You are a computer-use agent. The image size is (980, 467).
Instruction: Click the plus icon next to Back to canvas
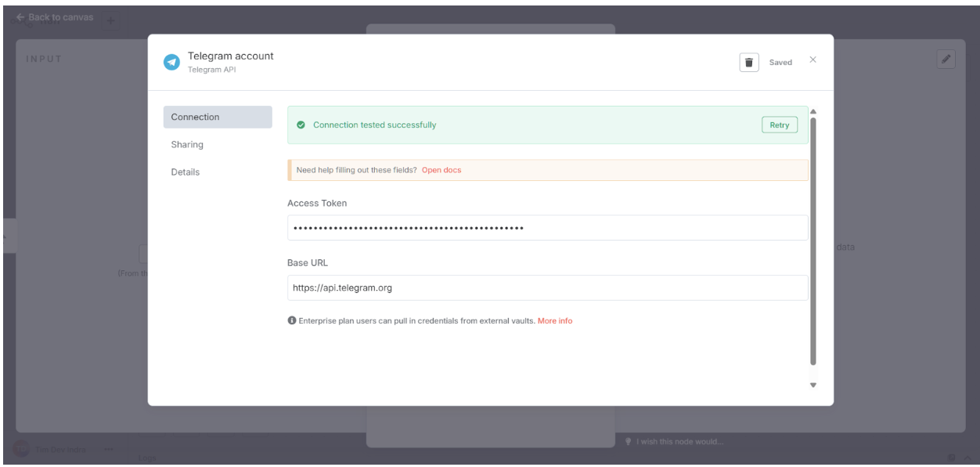(110, 20)
